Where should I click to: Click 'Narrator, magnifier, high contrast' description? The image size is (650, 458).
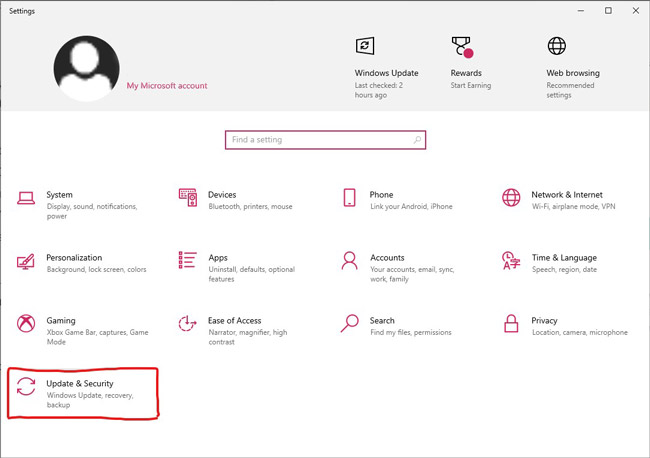pos(247,337)
